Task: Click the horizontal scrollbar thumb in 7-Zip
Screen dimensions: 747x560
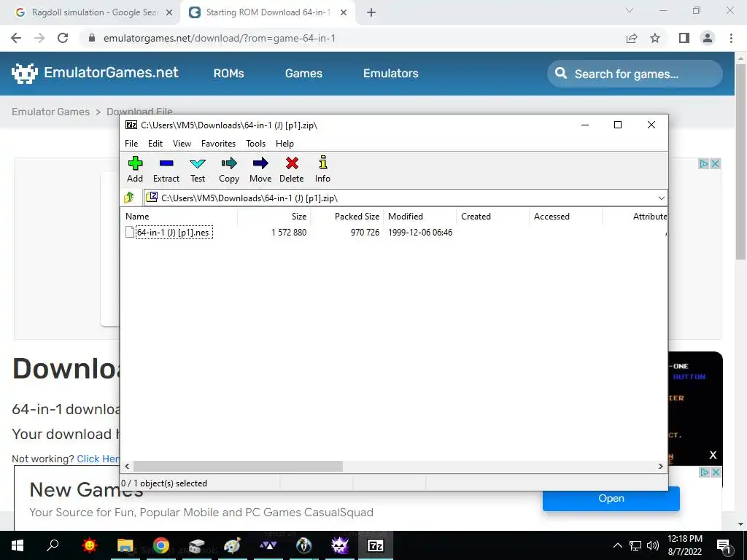Action: tap(238, 466)
